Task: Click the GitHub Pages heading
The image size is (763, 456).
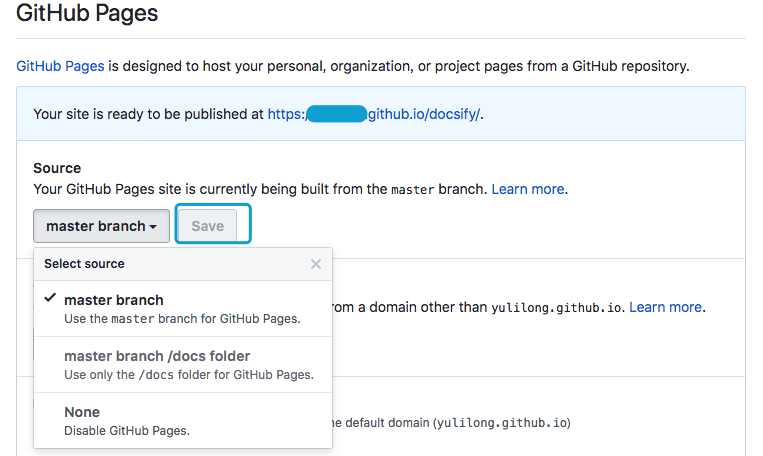Action: [87, 13]
